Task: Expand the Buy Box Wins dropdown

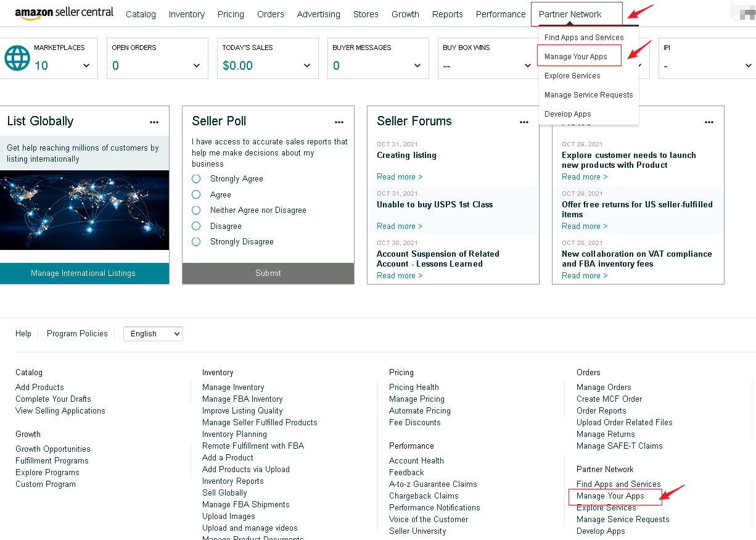Action: click(x=528, y=66)
